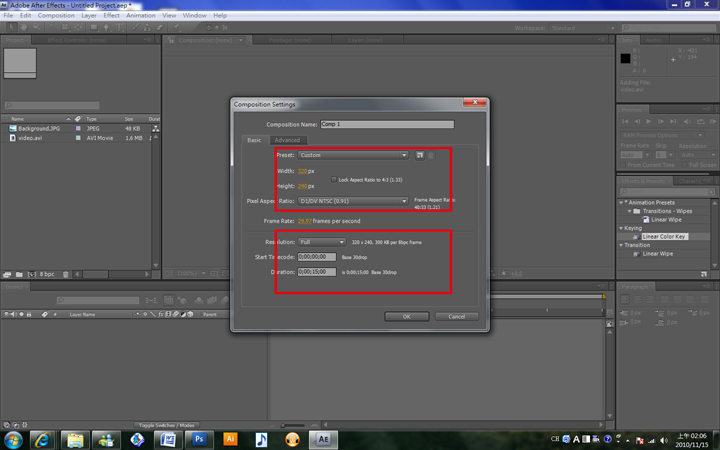Image resolution: width=720 pixels, height=450 pixels.
Task: Select the Selection arrow tool
Action: click(x=12, y=28)
